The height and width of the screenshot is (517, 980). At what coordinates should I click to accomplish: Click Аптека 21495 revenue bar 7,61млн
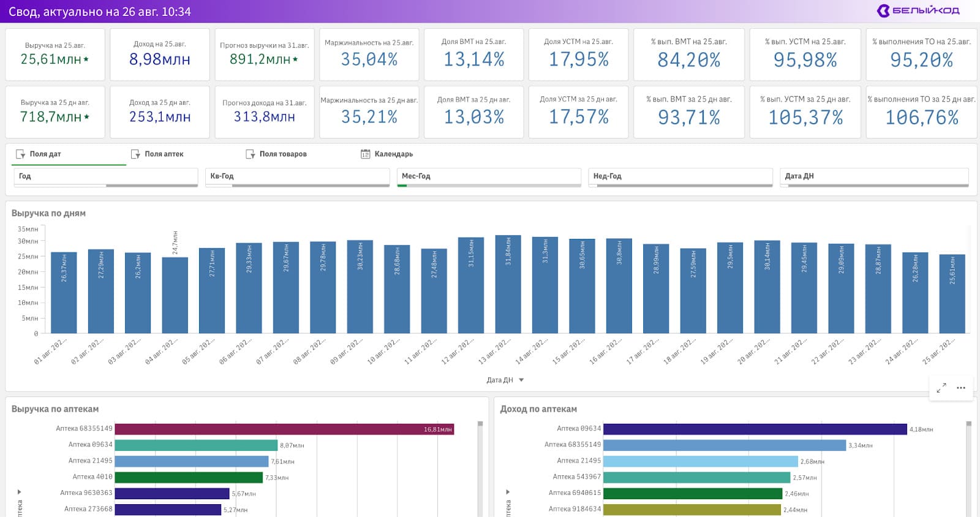click(x=192, y=461)
